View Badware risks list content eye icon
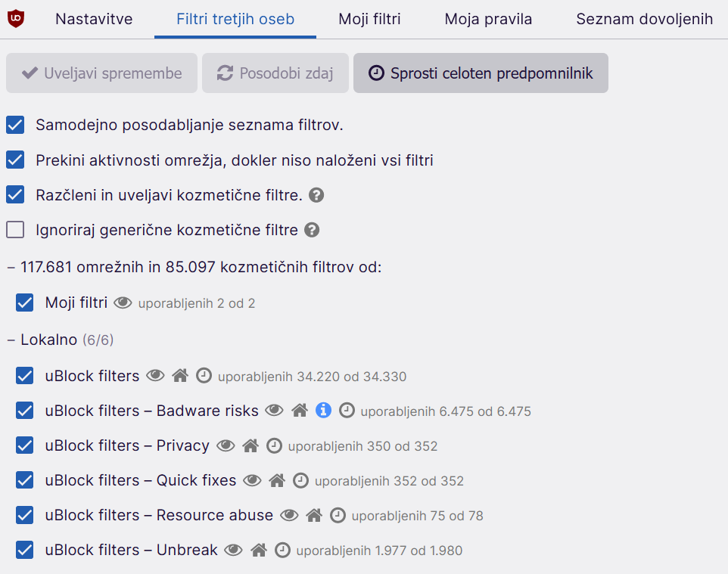This screenshot has height=574, width=728. [275, 410]
